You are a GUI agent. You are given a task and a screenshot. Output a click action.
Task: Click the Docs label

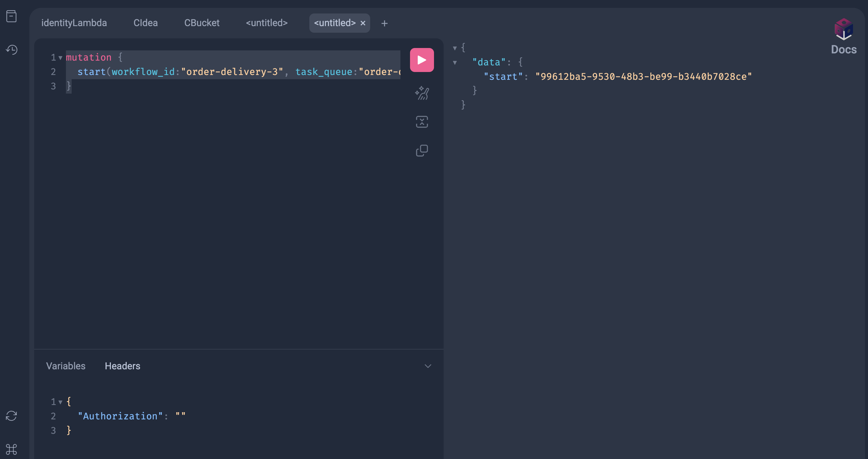(x=844, y=49)
